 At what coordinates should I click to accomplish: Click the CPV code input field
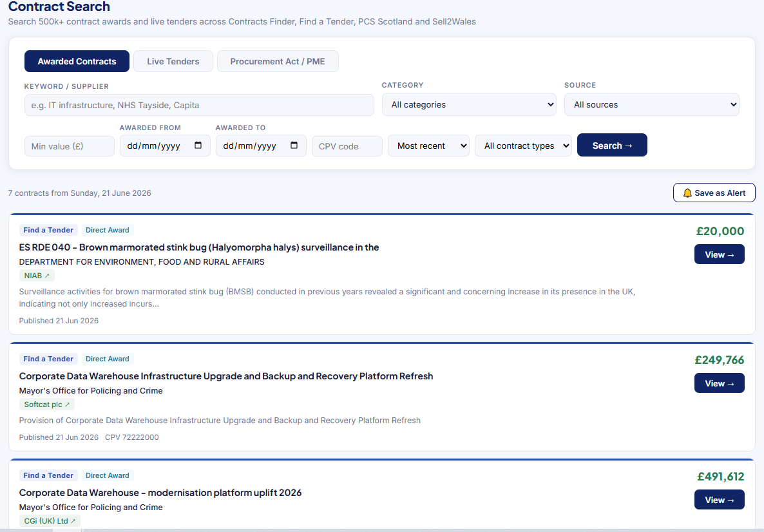point(347,146)
